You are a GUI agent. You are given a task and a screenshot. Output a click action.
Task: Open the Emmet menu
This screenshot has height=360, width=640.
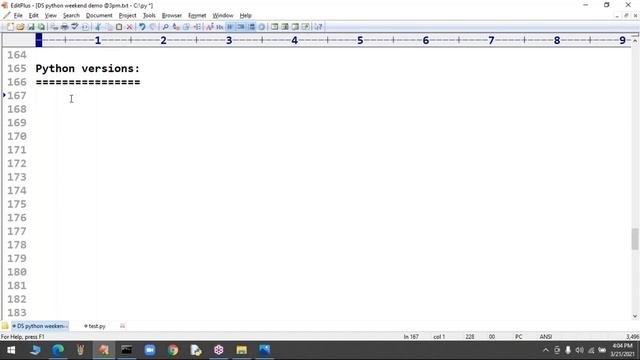coord(197,16)
